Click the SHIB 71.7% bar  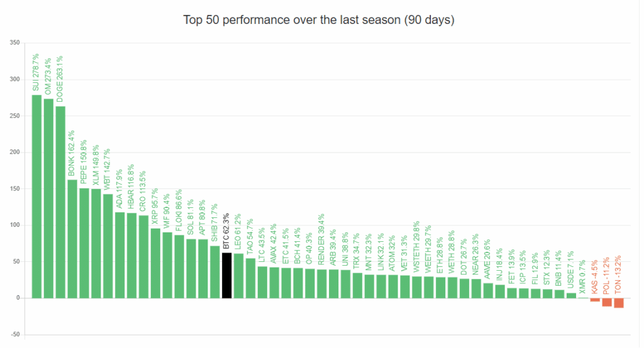pos(214,271)
